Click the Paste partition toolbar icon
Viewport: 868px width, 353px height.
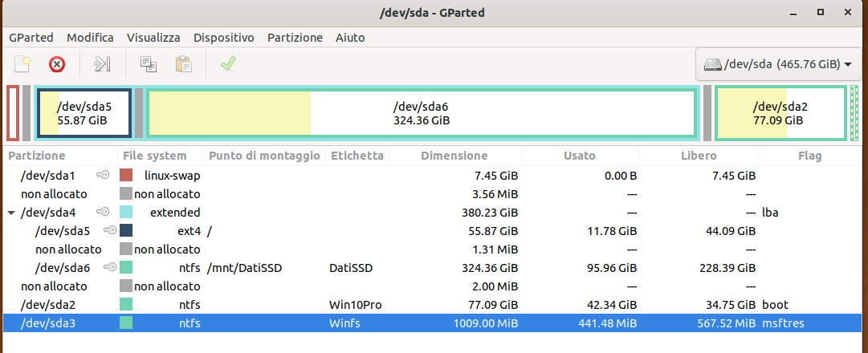coord(184,65)
